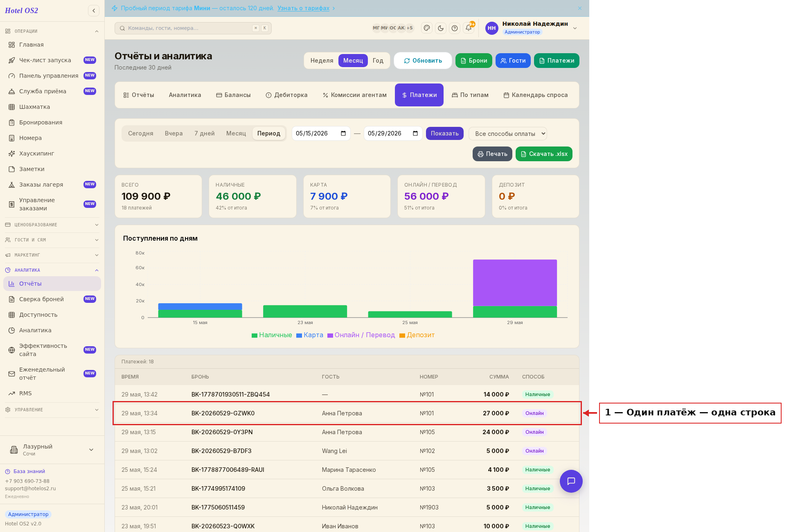Open the Все способы оплаты dropdown
Screen dimensions: 791x532
508,133
